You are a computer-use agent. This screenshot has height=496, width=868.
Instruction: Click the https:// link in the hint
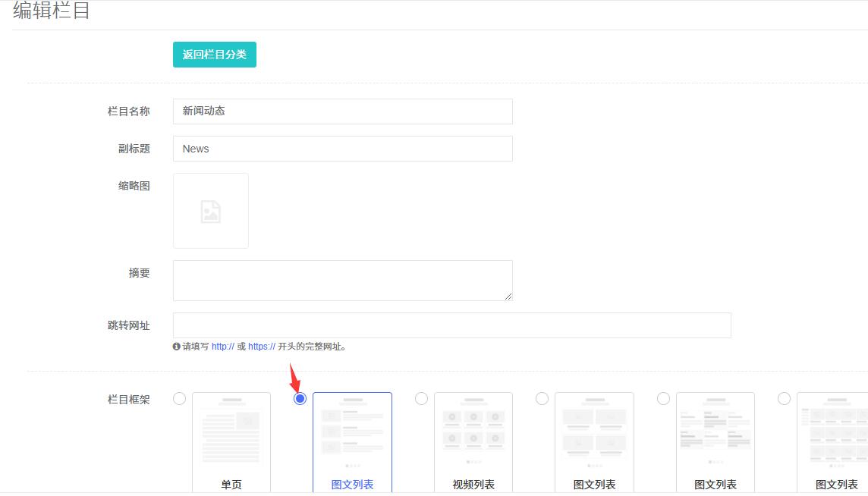coord(261,347)
